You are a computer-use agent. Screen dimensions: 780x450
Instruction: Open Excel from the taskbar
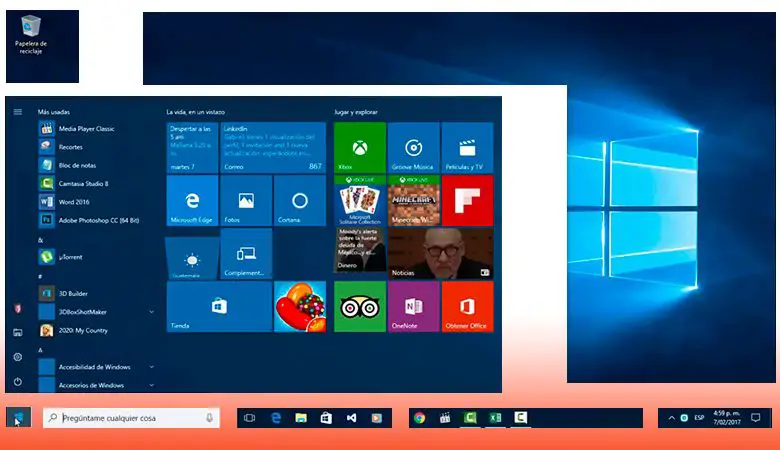click(495, 418)
